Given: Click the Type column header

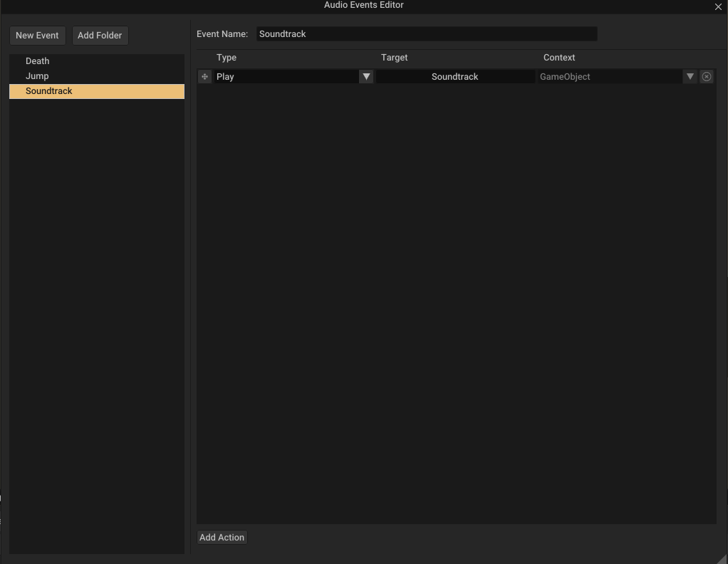Looking at the screenshot, I should click(x=227, y=58).
